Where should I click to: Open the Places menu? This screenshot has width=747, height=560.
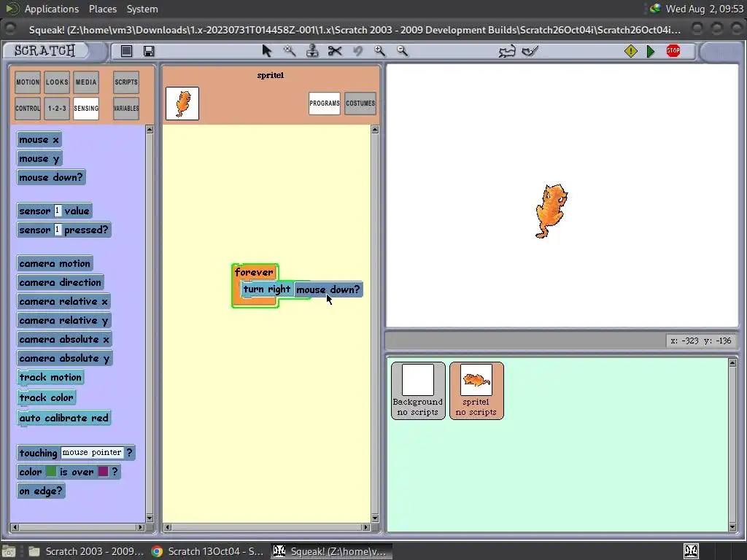coord(102,9)
